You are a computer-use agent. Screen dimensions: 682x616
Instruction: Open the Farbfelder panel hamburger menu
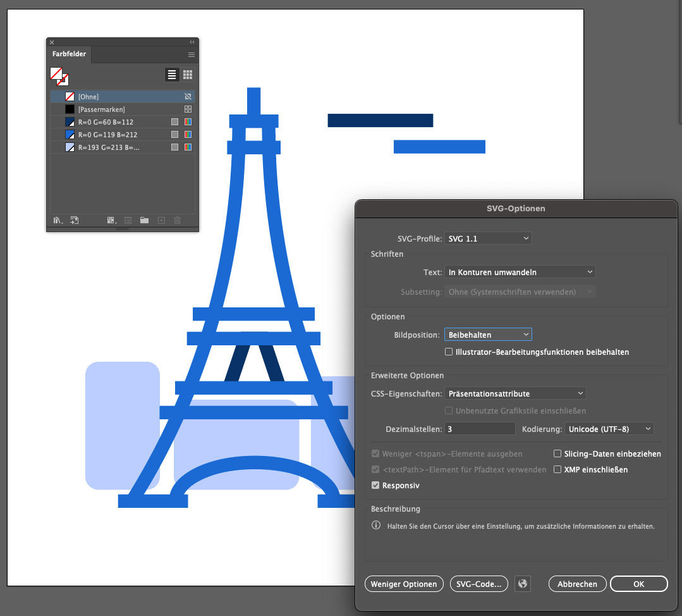(x=191, y=55)
